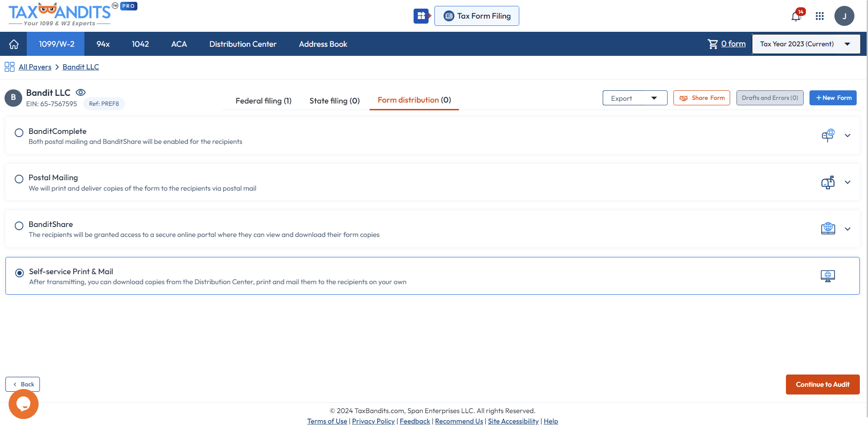This screenshot has width=868, height=429.
Task: Open the Privacy Policy link
Action: pyautogui.click(x=373, y=421)
